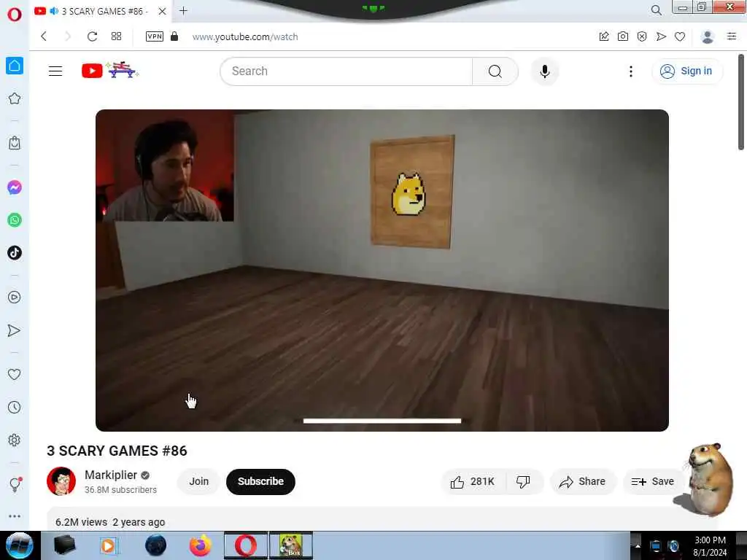Open the Opera main menu logo
Viewport: 747px width, 560px height.
(15, 15)
